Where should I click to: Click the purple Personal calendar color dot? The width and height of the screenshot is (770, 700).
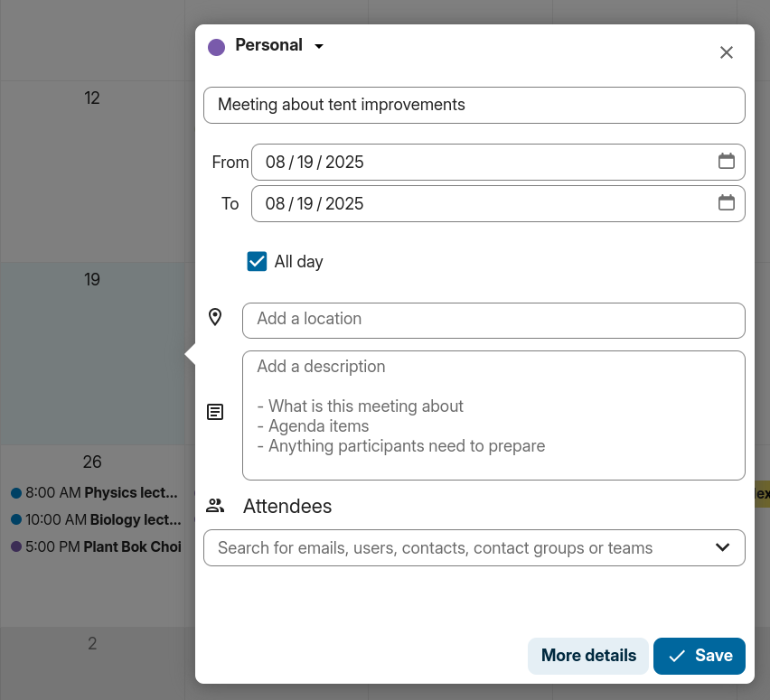point(216,47)
